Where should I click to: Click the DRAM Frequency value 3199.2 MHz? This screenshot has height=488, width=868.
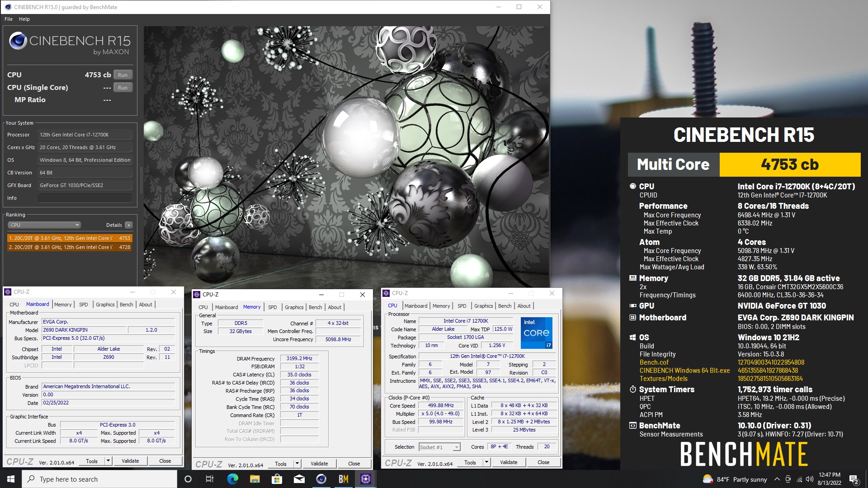coord(299,358)
